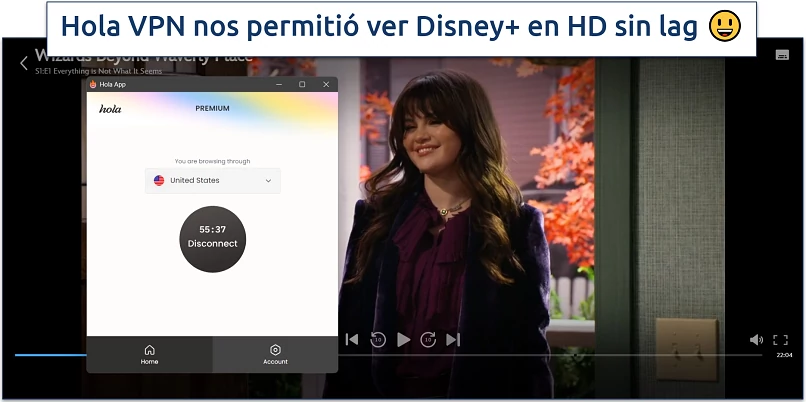Close the Hola App window
806x402 pixels.
(x=326, y=84)
